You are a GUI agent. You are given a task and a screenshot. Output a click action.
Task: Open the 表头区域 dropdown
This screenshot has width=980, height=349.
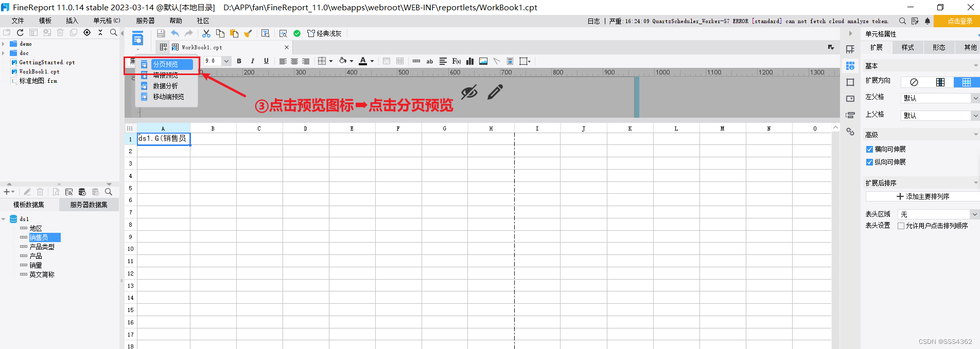coord(974,214)
